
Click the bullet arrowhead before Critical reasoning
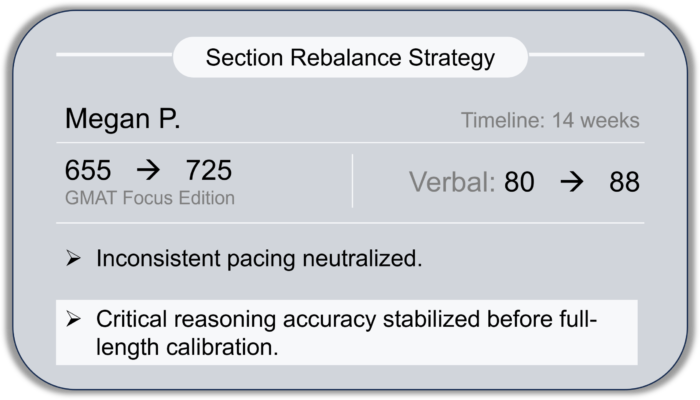72,320
